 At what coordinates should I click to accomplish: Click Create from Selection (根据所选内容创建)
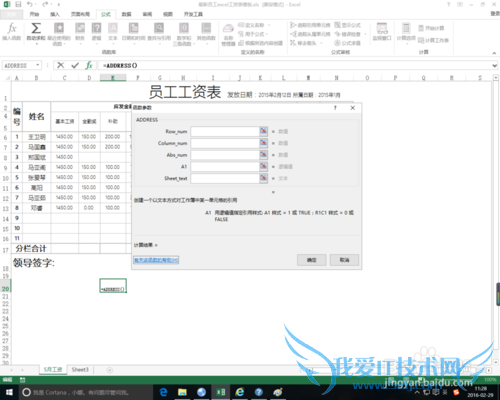[x=261, y=43]
